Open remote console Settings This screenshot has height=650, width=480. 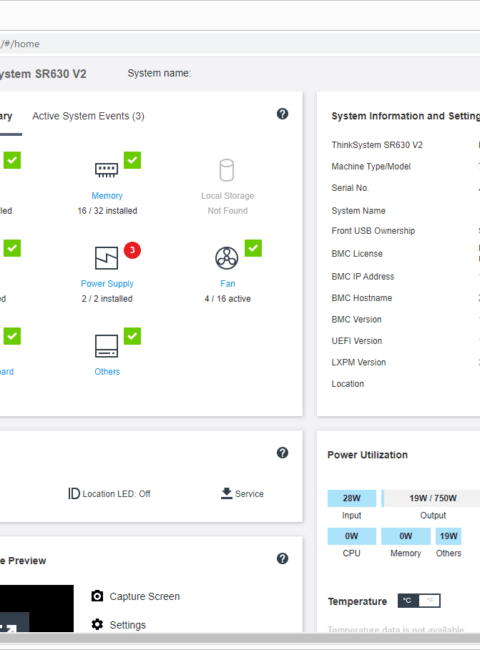coord(128,625)
